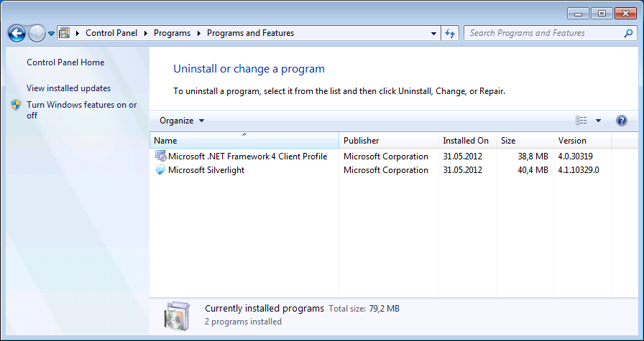The image size is (644, 341).
Task: Click the refresh button beside address bar
Action: click(450, 33)
